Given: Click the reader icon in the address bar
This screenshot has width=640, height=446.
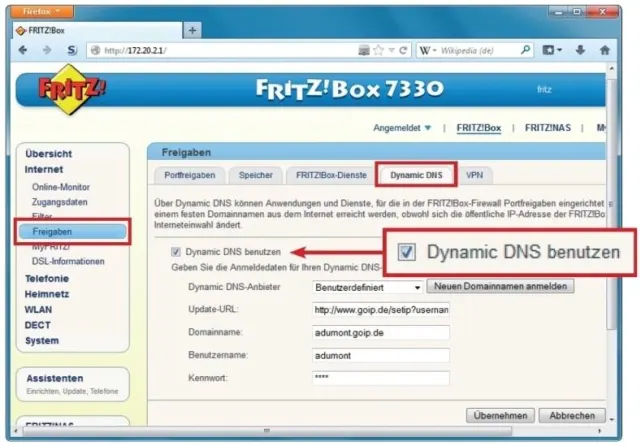Looking at the screenshot, I should point(364,50).
